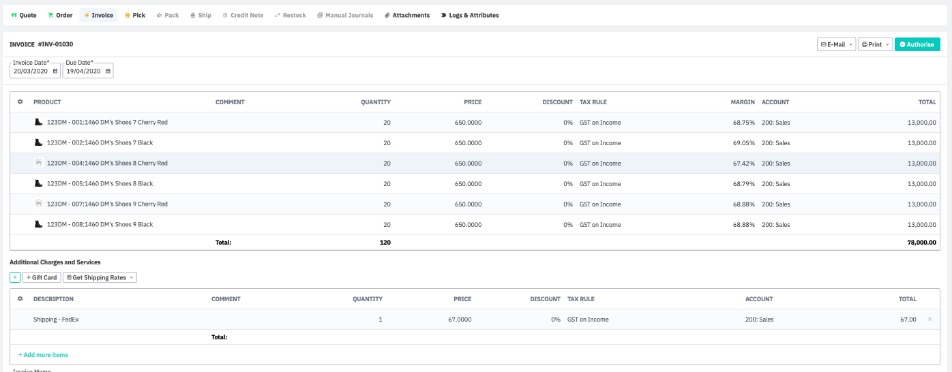The width and height of the screenshot is (952, 372).
Task: Click the 67.00 shipping total
Action: [909, 319]
